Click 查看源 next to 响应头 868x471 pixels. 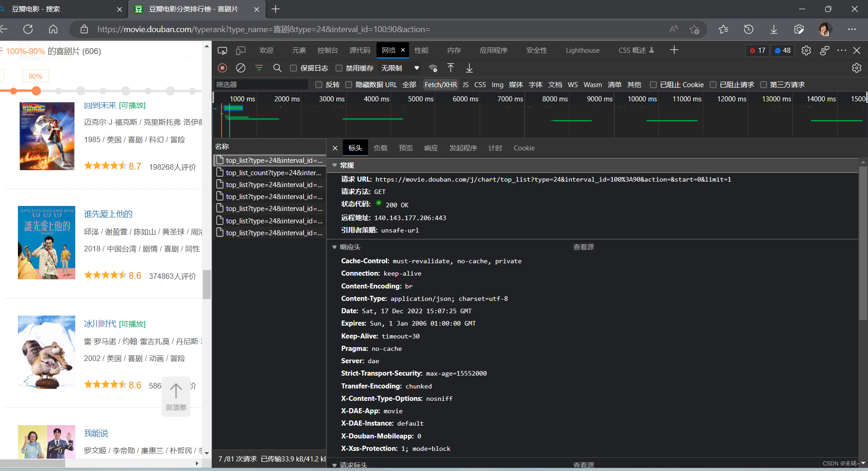583,247
